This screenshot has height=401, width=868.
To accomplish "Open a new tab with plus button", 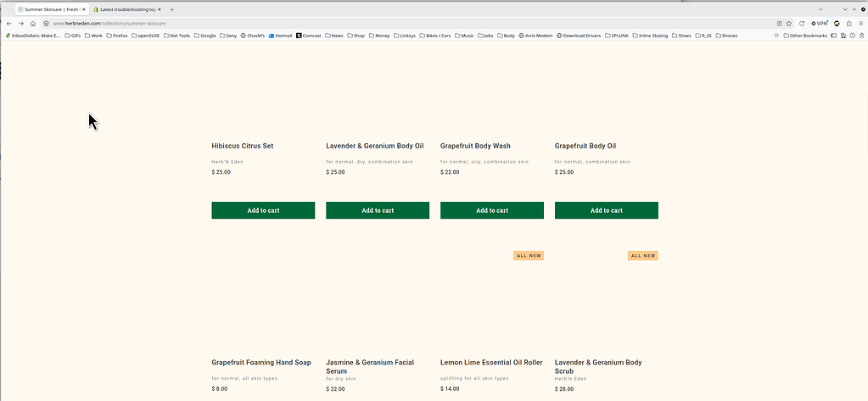I will tap(171, 9).
